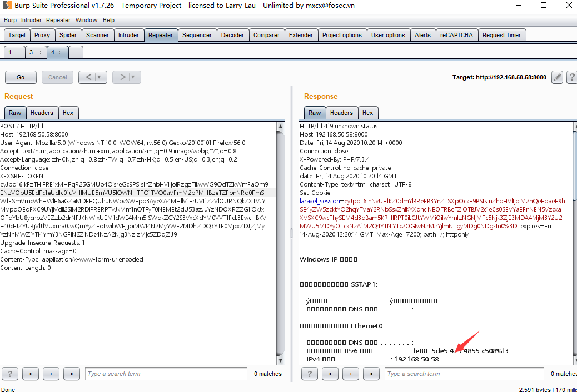Click the X-Powered-By: PHP/7.3.4 response header
Image resolution: width=577 pixels, height=392 pixels.
point(335,159)
